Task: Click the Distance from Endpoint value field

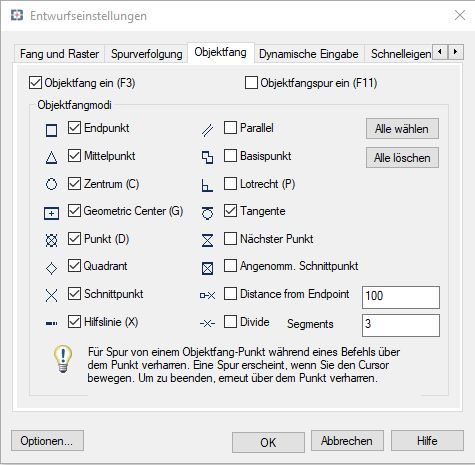Action: pyautogui.click(x=401, y=297)
